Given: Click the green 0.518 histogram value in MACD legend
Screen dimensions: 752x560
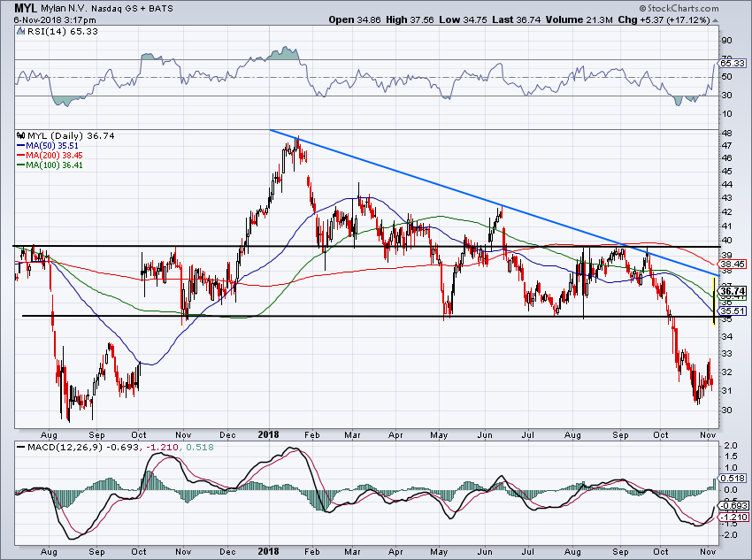Looking at the screenshot, I should click(200, 448).
